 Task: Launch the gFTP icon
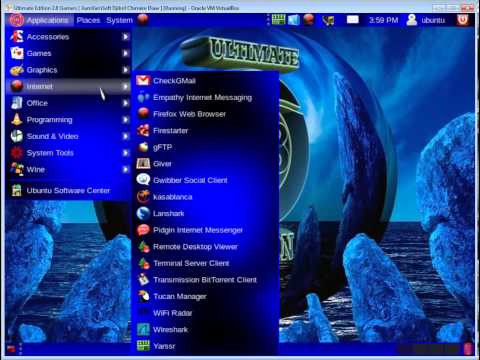tap(143, 147)
